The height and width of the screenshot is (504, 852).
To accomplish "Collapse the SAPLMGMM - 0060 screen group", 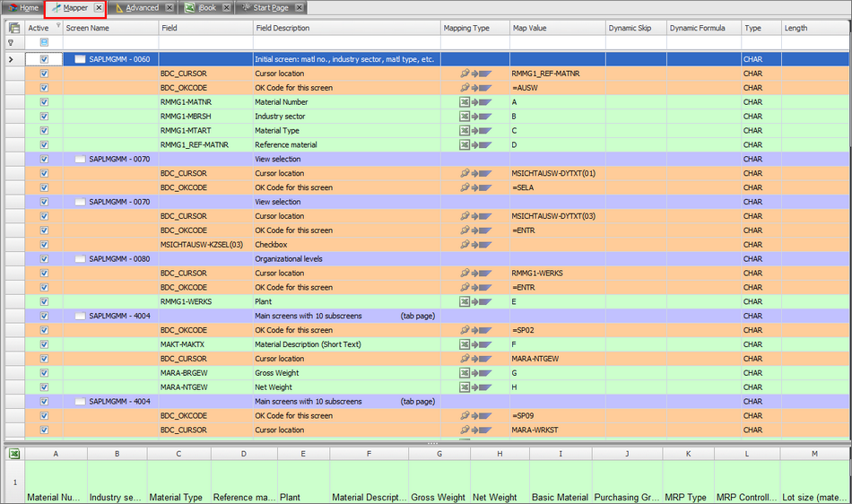I will (x=80, y=59).
